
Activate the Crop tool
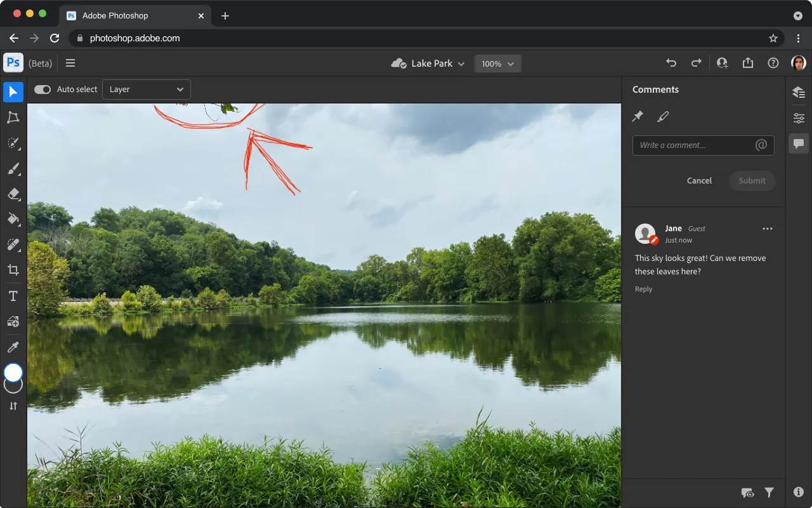[x=13, y=270]
